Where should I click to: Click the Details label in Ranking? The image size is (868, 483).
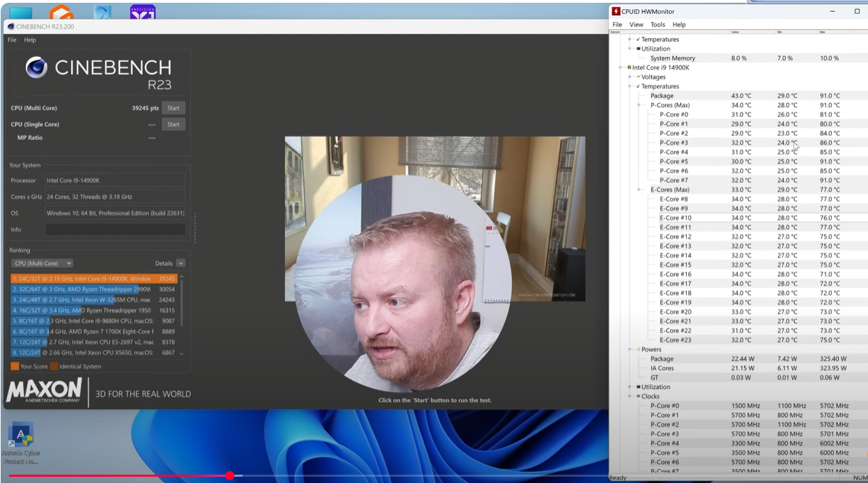[164, 263]
